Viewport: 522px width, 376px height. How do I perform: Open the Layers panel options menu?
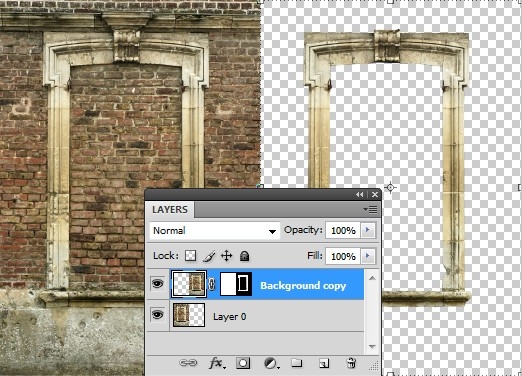pos(370,209)
